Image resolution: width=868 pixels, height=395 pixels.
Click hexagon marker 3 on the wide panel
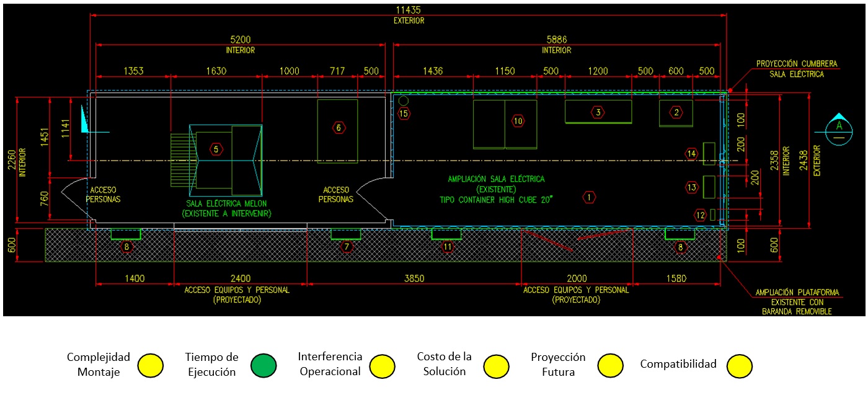click(598, 112)
